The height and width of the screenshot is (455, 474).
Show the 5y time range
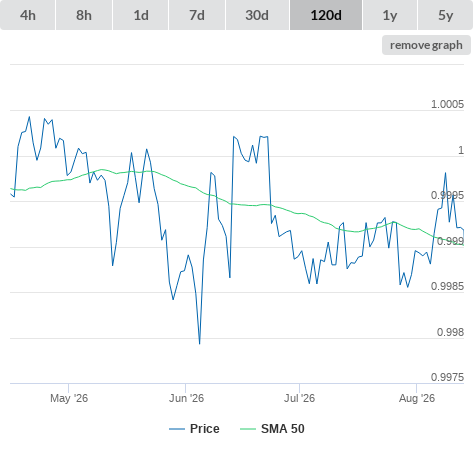(446, 15)
